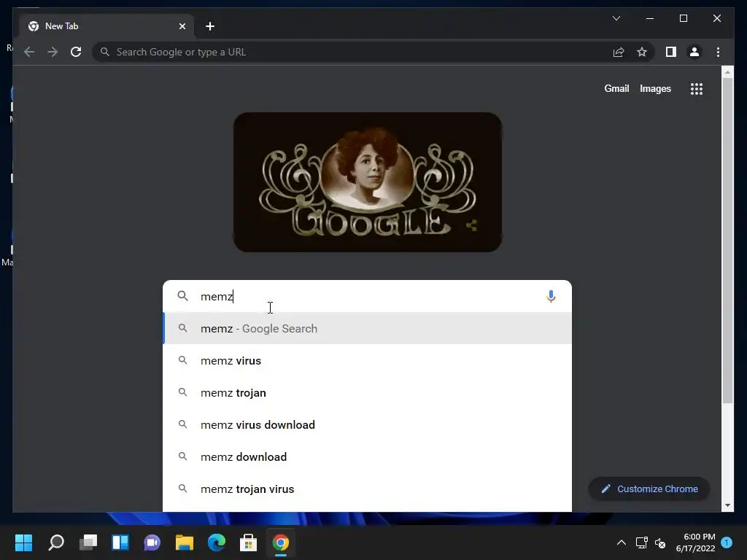Open the Chrome side panel

pyautogui.click(x=671, y=52)
